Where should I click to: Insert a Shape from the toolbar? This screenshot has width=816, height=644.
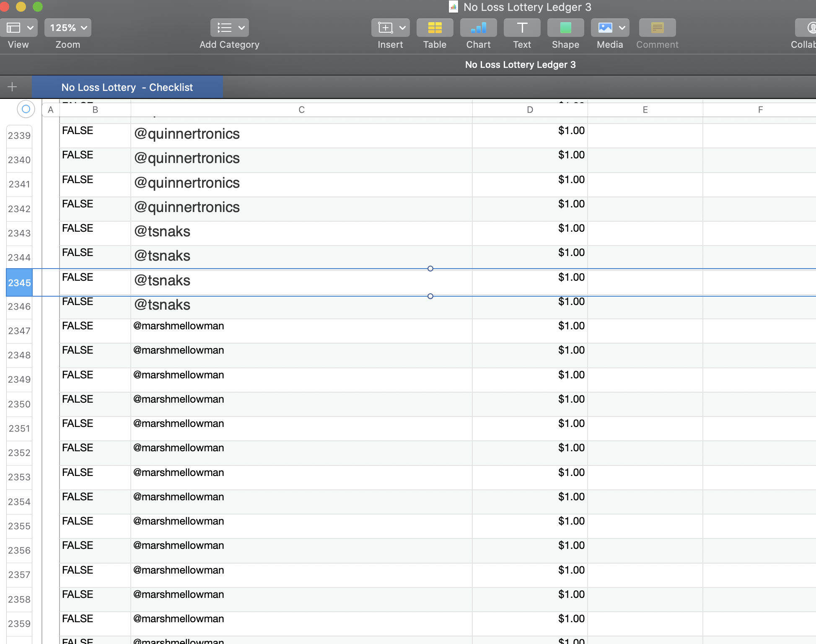(x=565, y=28)
